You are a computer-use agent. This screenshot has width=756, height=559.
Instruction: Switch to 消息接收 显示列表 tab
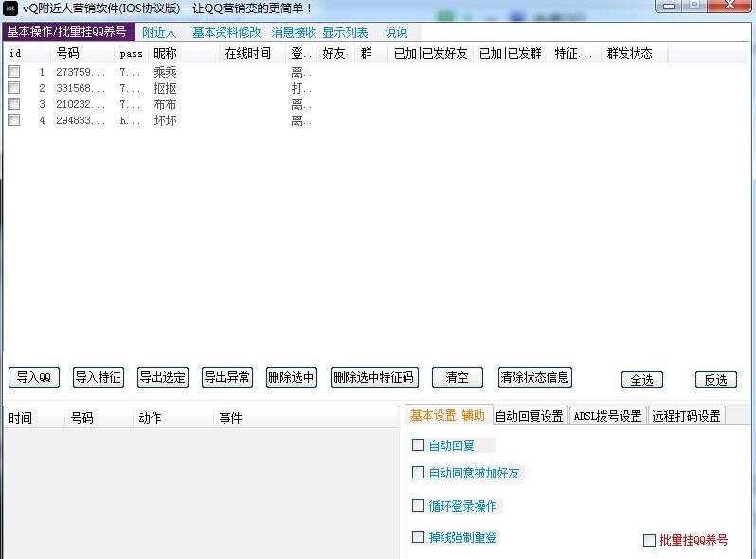tap(319, 32)
